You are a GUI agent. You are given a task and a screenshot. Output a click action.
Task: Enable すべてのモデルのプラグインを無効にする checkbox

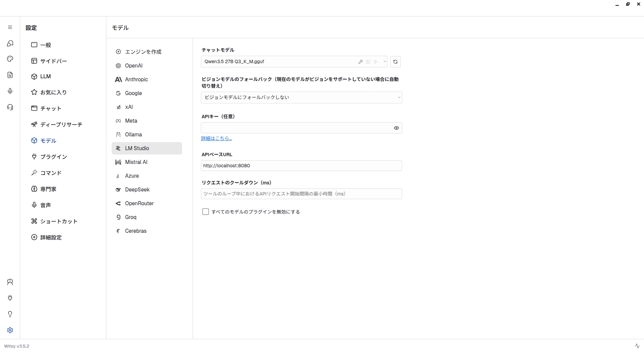[206, 212]
